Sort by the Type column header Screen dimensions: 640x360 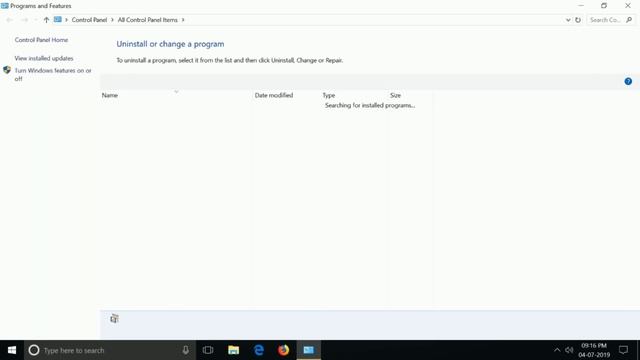coord(329,95)
